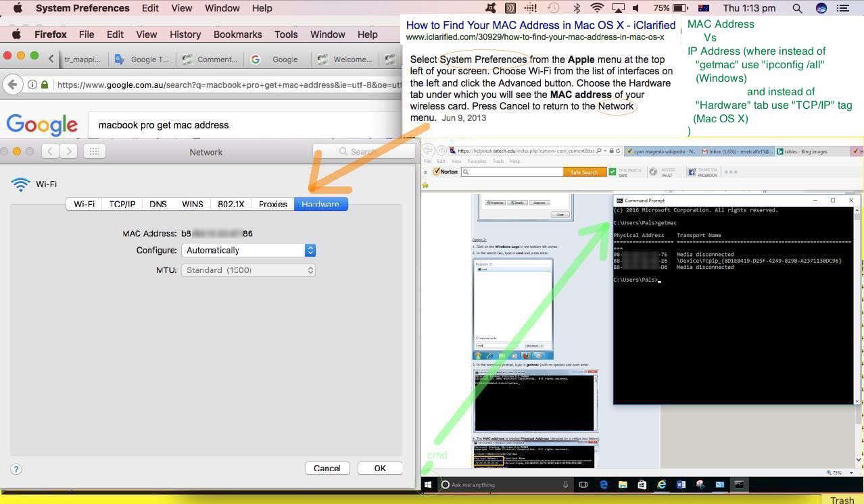This screenshot has width=864, height=504.
Task: Open the Firefox Tools menu
Action: click(286, 34)
